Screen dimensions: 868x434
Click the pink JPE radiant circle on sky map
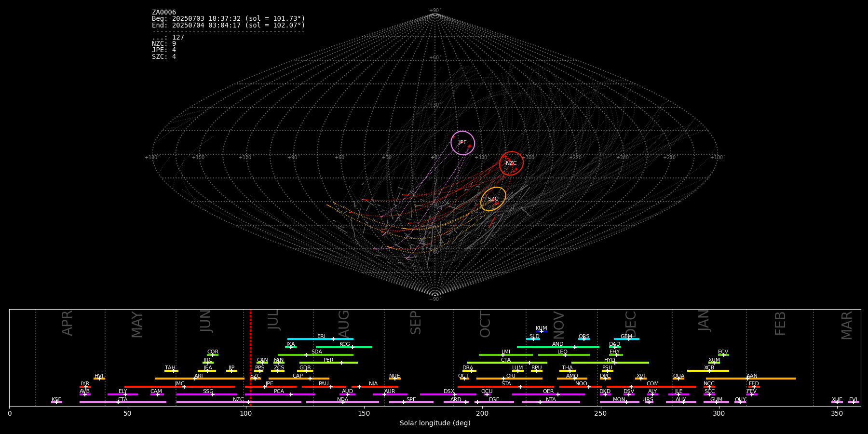coord(463,143)
